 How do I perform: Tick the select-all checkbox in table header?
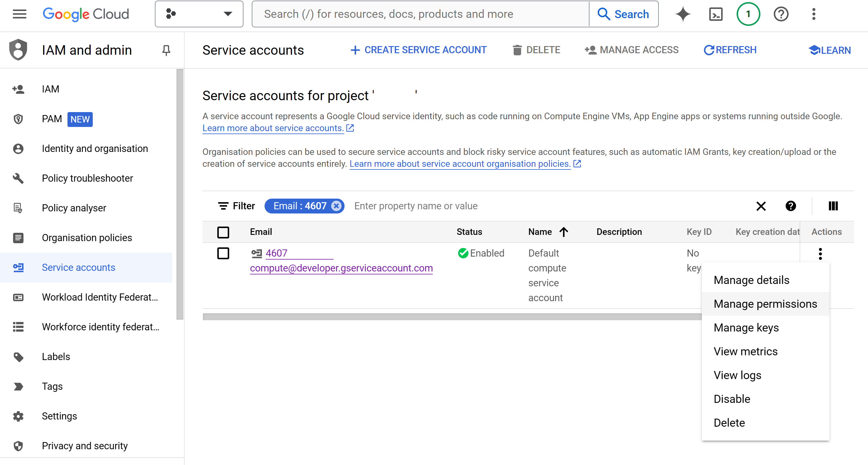coord(223,232)
